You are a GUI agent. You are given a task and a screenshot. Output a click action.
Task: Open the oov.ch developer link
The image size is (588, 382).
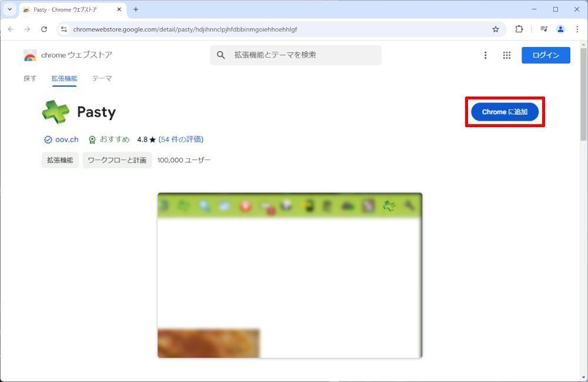coord(67,139)
